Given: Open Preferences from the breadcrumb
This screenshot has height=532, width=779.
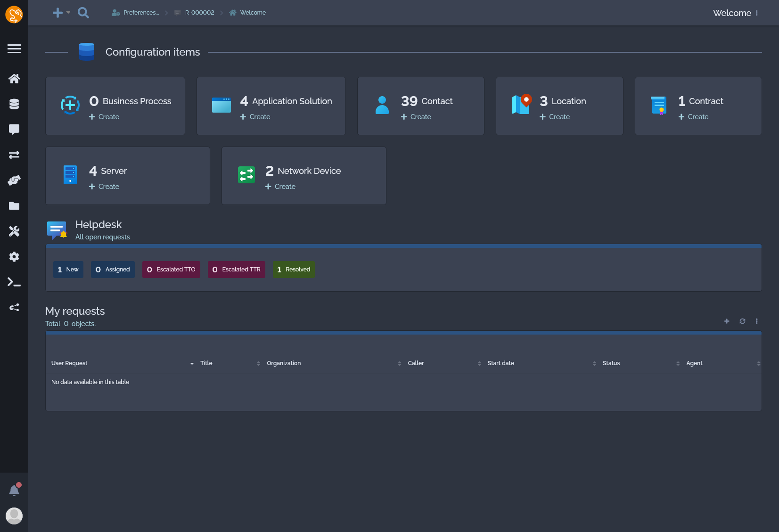Looking at the screenshot, I should click(x=140, y=12).
